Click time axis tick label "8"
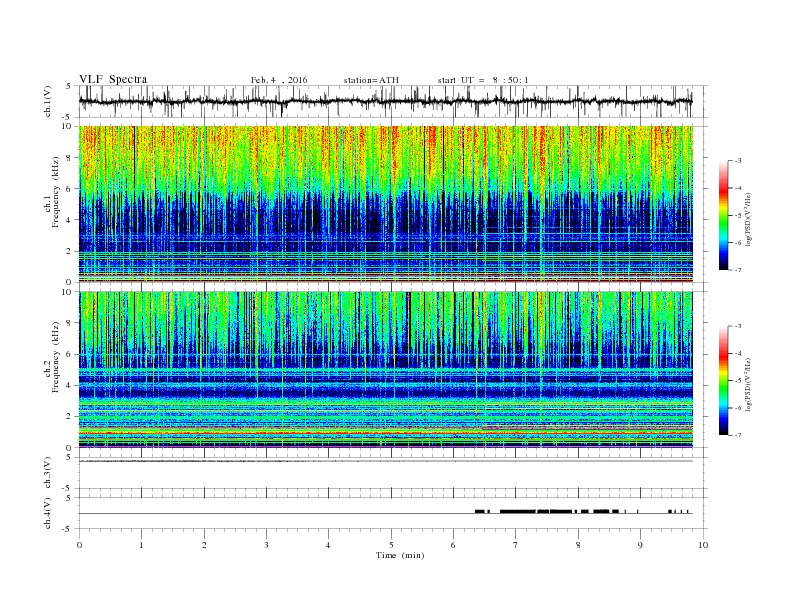 pos(578,545)
